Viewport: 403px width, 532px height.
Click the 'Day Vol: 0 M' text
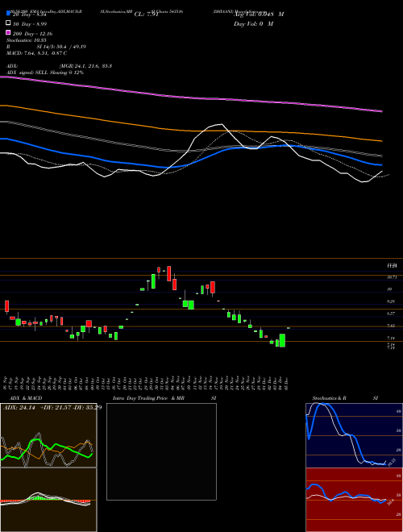tap(253, 23)
